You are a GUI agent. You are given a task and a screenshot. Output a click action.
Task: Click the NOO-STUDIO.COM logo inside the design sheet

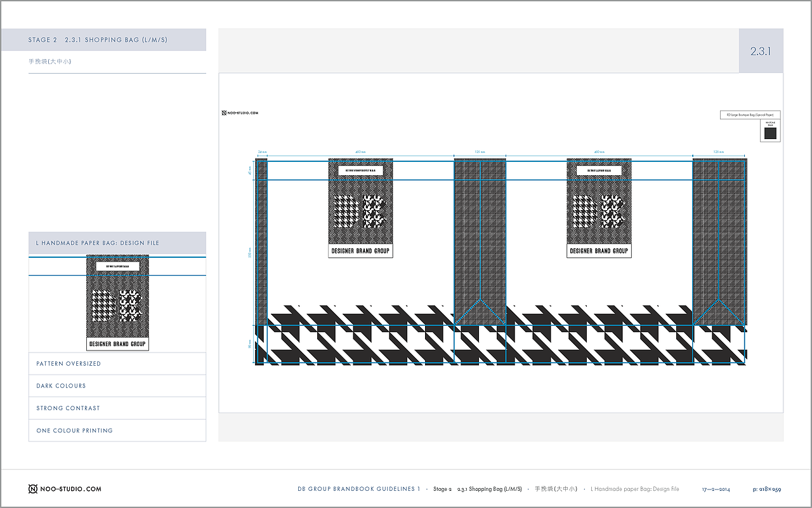[x=240, y=113]
